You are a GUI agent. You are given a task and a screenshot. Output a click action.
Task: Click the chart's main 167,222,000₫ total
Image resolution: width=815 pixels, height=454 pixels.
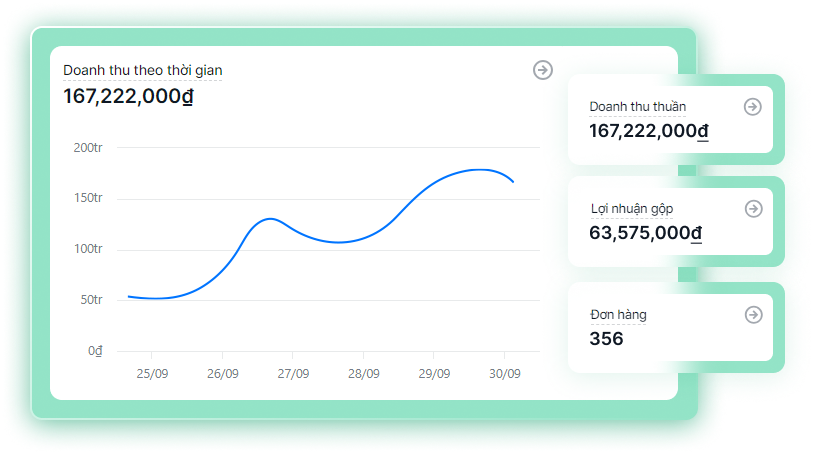click(128, 96)
